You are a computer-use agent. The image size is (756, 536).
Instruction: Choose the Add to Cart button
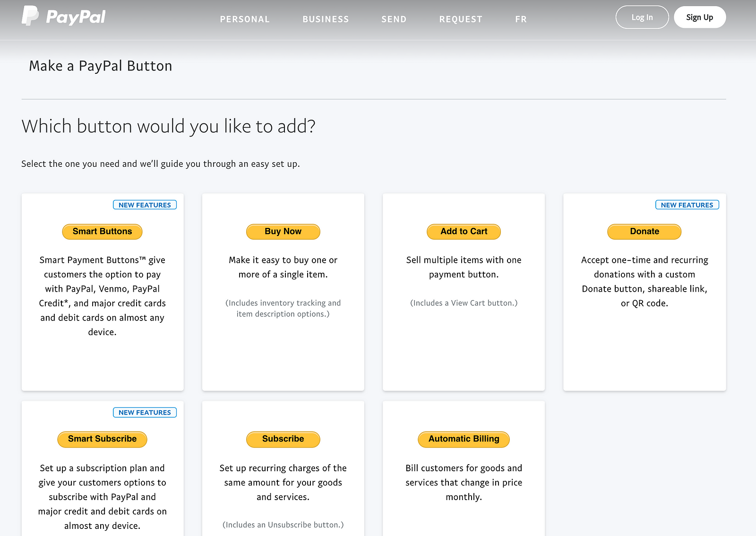[x=464, y=232]
